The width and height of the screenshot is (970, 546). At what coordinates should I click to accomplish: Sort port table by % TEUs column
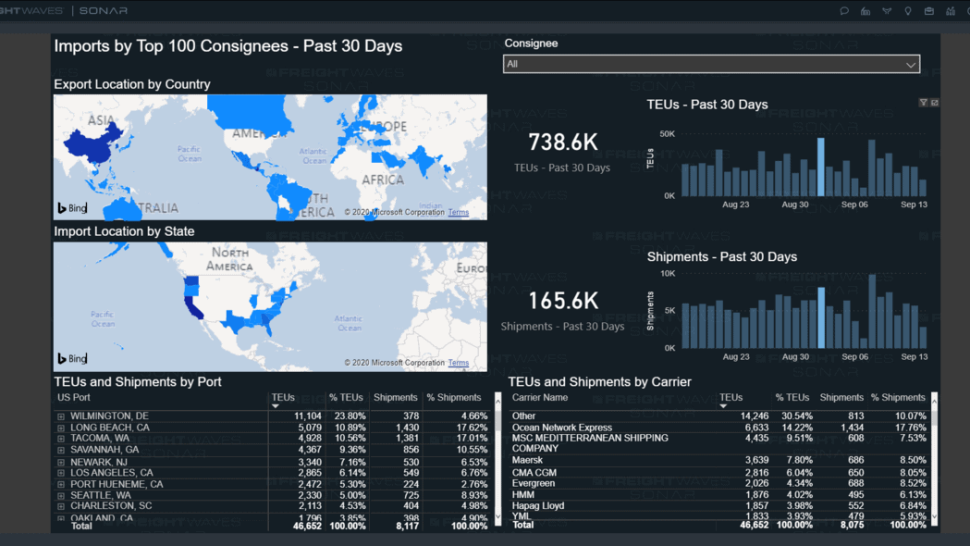tap(346, 398)
